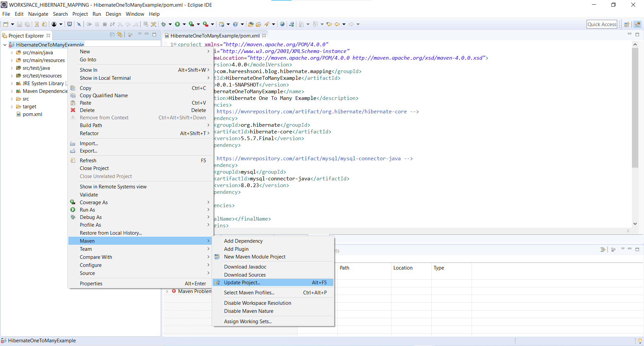Select the Debug toolbar icon
644x346 pixels.
point(163,24)
